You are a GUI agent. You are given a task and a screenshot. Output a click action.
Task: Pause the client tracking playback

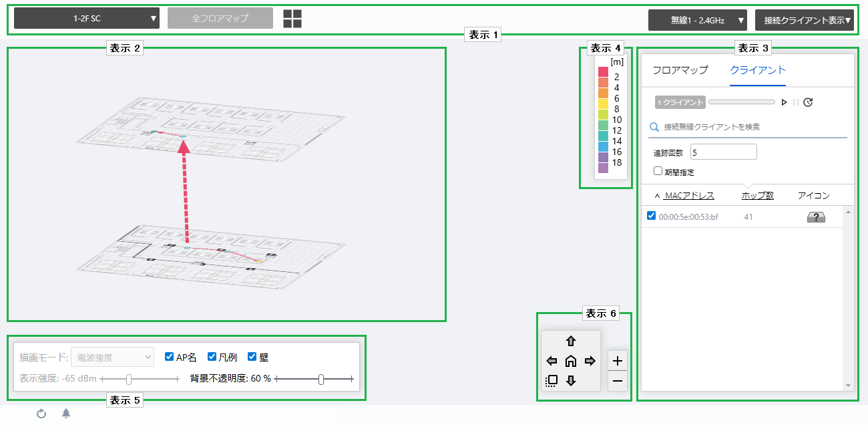tap(795, 102)
